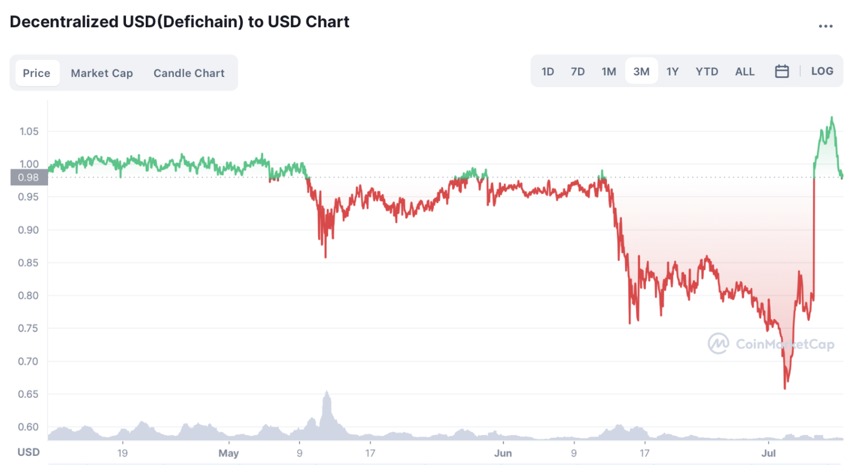868x465 pixels.
Task: Open the calendar date range picker
Action: pos(782,71)
